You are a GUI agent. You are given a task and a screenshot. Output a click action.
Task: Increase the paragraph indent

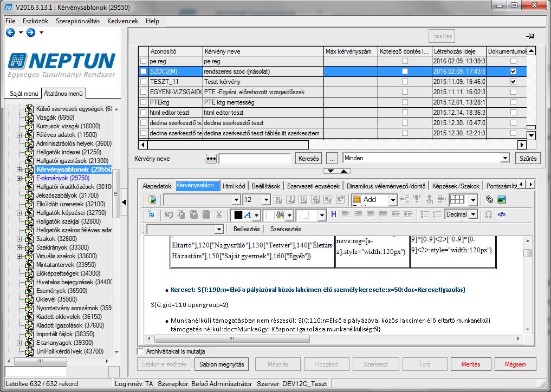coord(408,214)
